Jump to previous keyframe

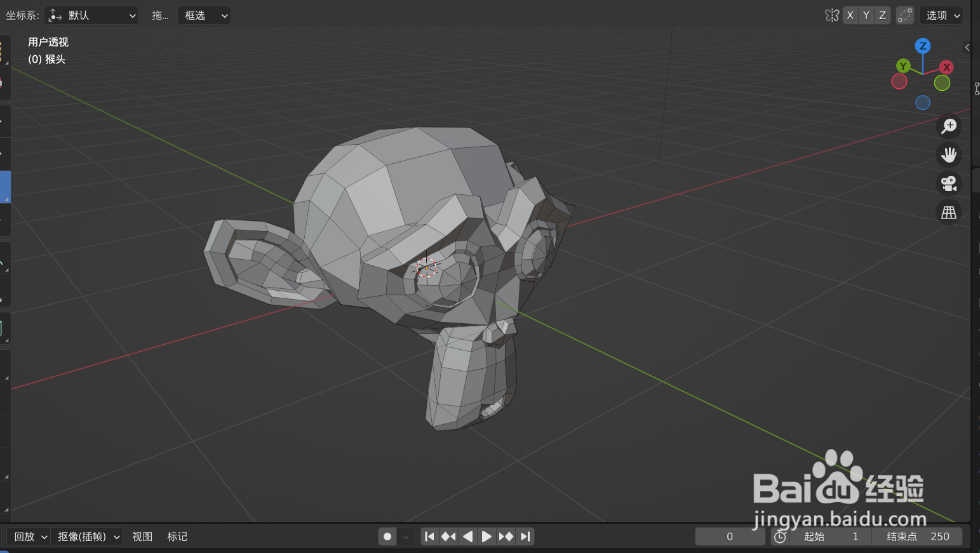[448, 536]
